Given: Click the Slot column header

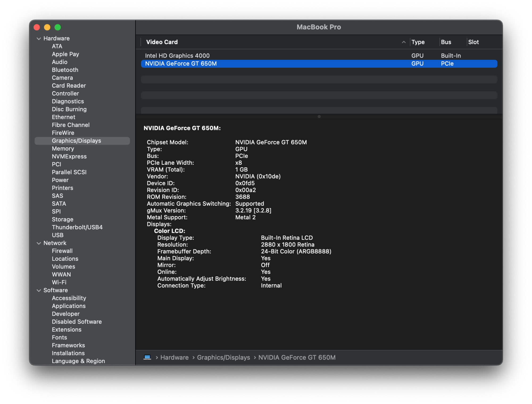Looking at the screenshot, I should (473, 42).
